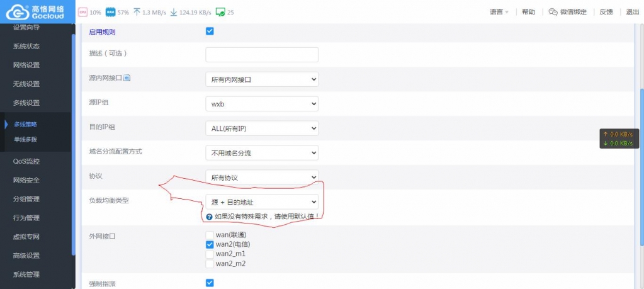Click the online devices monitor icon
Image resolution: width=644 pixels, height=289 pixels.
[x=220, y=13]
